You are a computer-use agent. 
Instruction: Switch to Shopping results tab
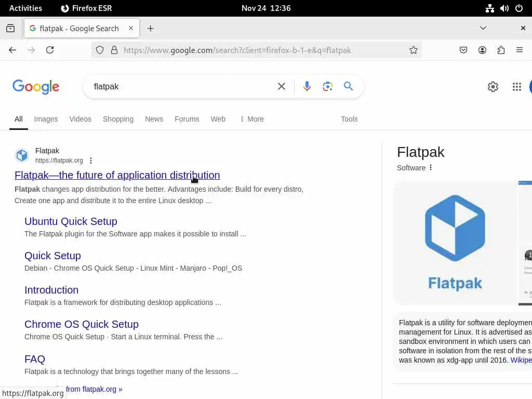(118, 119)
